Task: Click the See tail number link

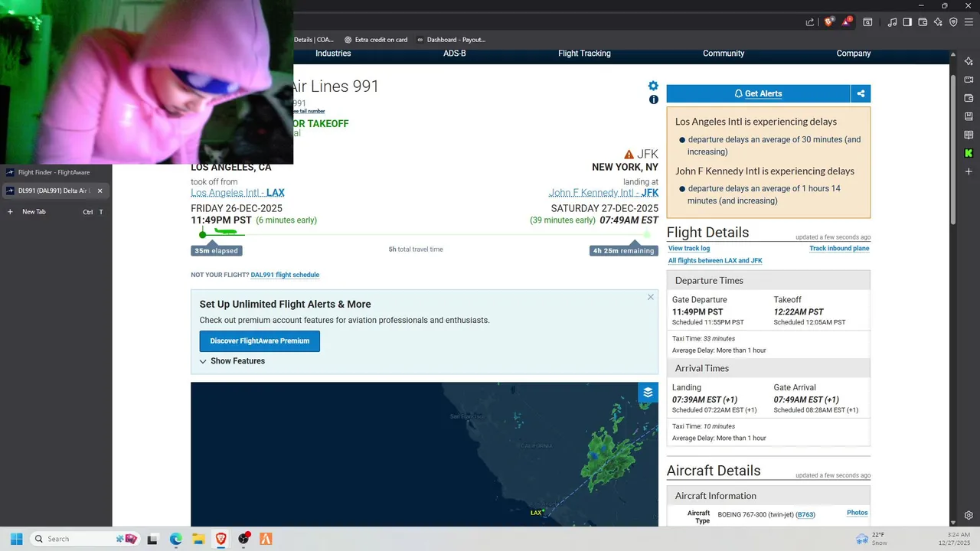Action: pyautogui.click(x=309, y=112)
